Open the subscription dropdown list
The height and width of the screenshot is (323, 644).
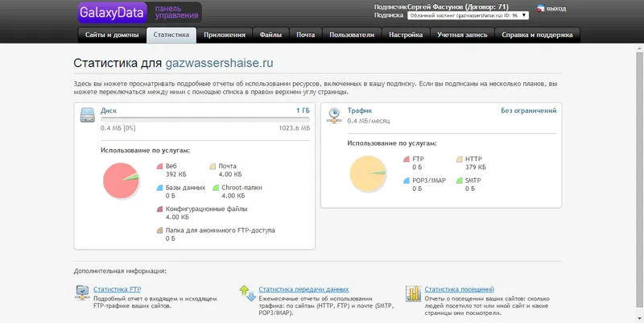pos(468,15)
